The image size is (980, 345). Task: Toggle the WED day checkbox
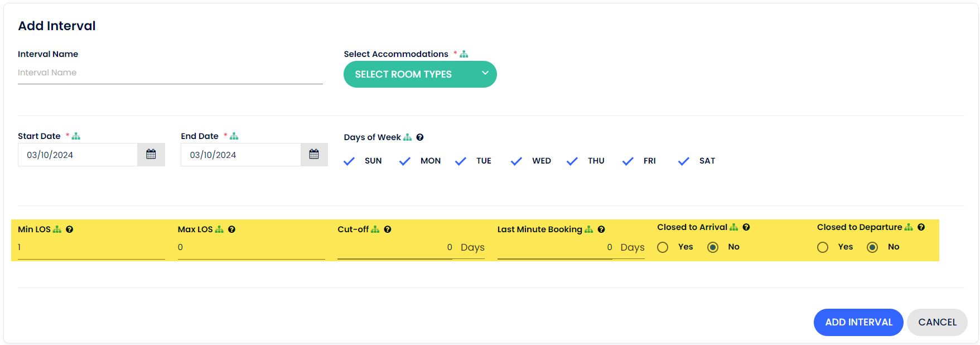point(516,161)
